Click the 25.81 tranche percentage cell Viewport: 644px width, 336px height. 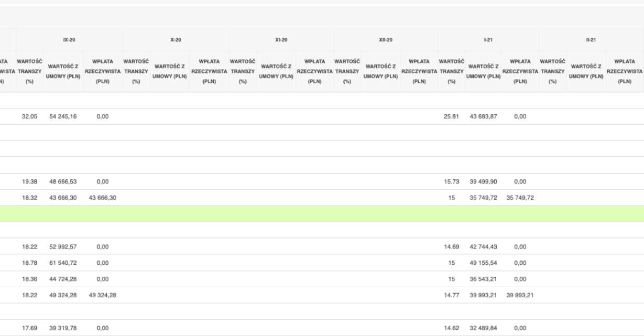point(452,116)
